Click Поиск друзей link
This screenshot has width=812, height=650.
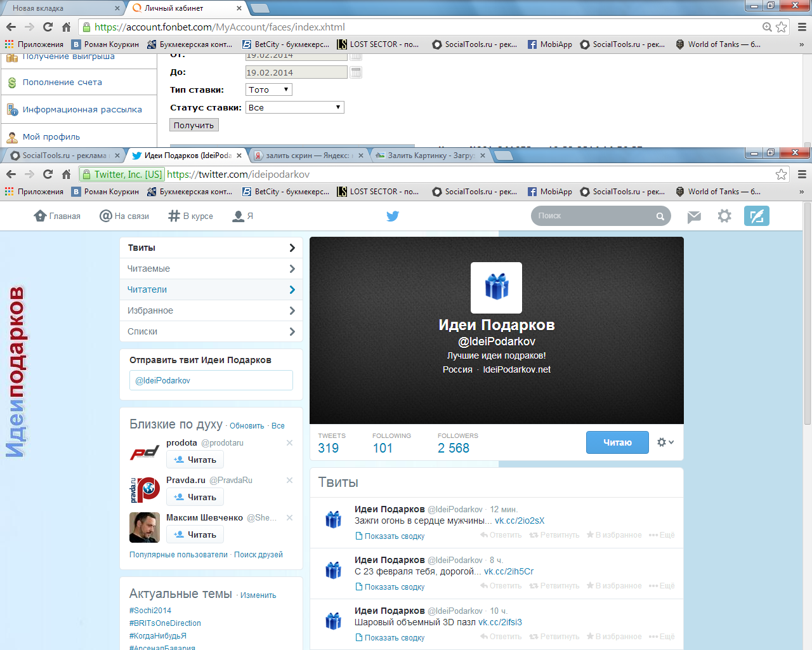[258, 555]
